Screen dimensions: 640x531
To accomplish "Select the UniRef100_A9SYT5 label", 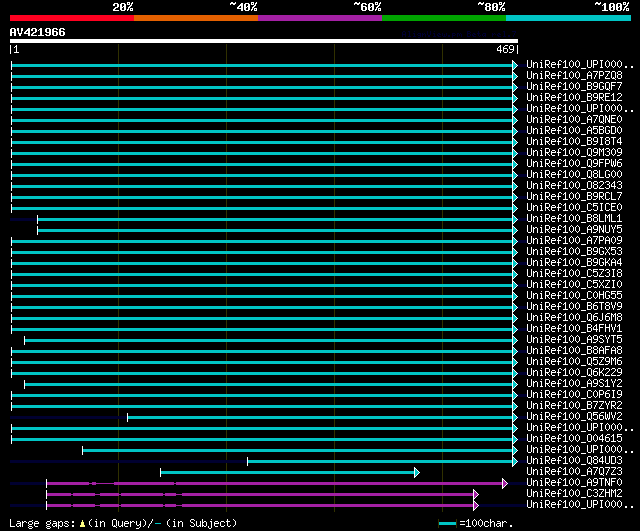I will pos(574,340).
